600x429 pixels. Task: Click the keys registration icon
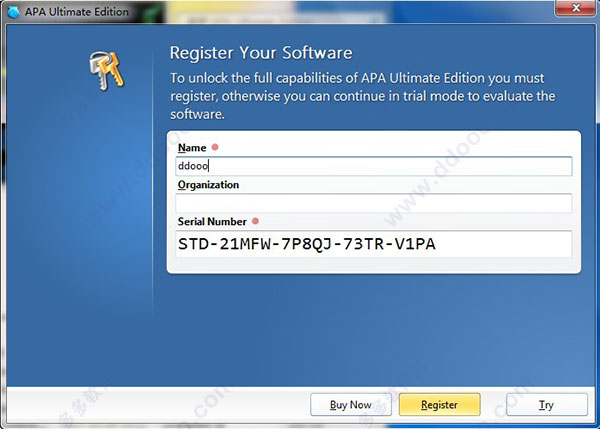click(106, 70)
